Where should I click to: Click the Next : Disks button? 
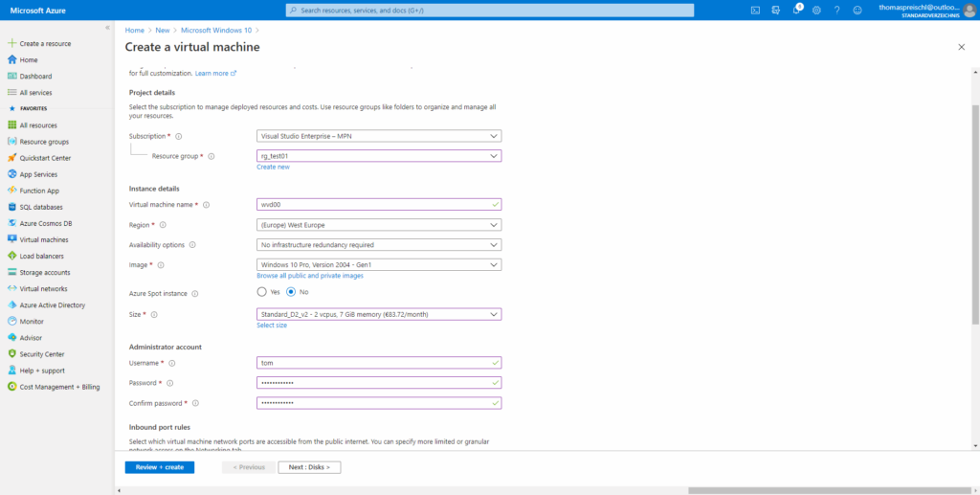click(310, 467)
